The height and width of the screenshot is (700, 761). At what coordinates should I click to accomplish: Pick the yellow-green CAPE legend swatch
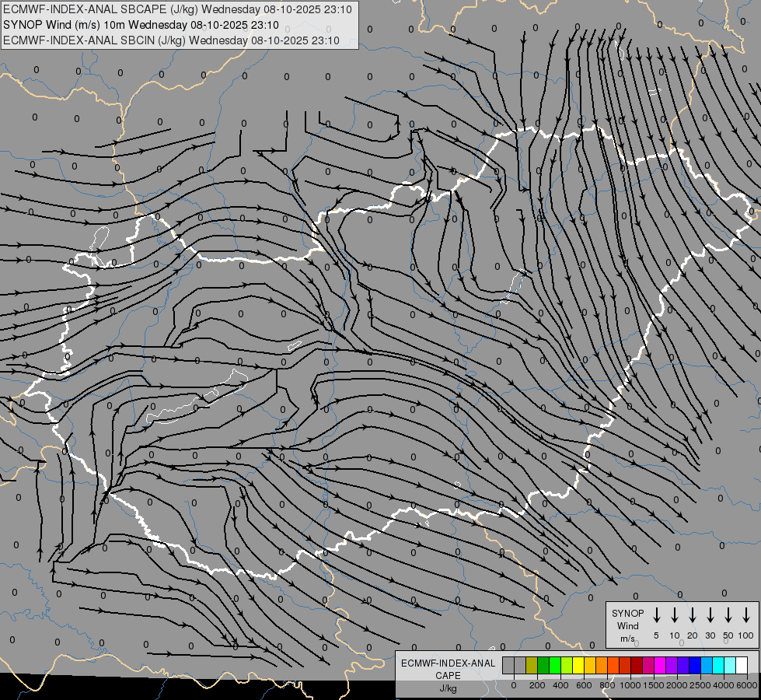pos(567,665)
